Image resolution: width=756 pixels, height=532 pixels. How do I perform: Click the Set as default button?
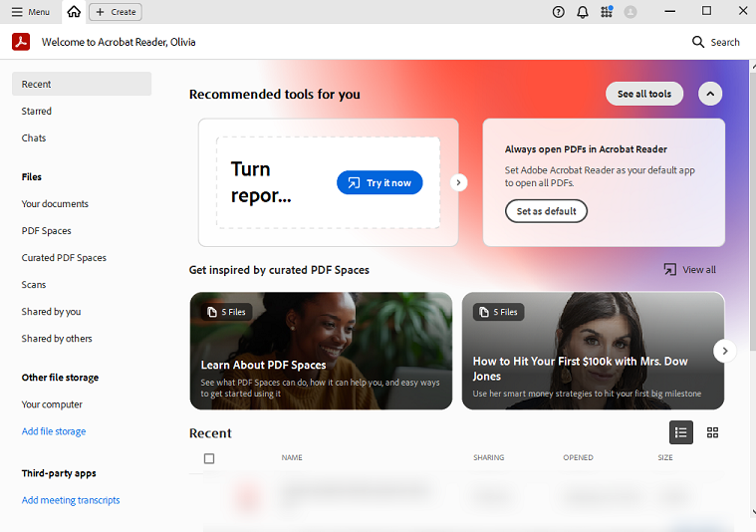(546, 211)
